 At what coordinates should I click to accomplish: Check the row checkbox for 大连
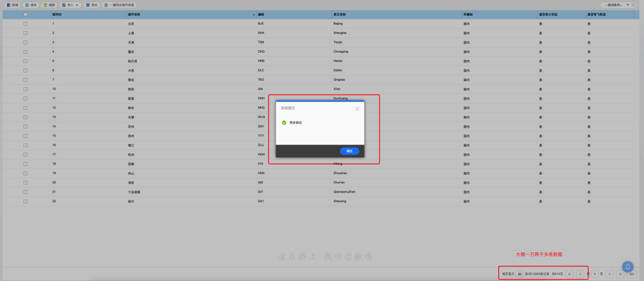pyautogui.click(x=26, y=71)
